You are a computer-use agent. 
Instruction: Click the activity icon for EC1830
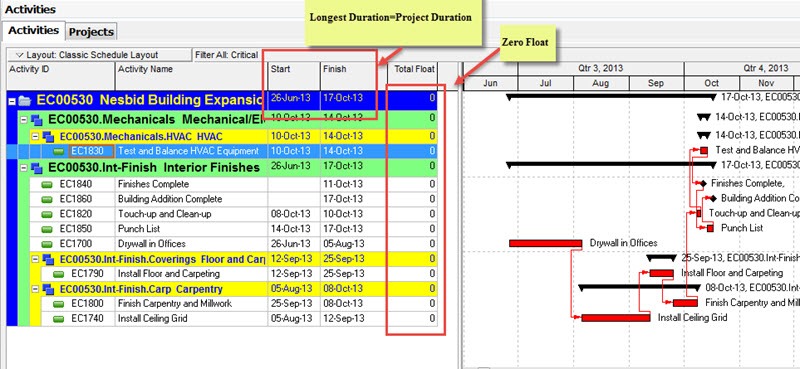(x=59, y=151)
